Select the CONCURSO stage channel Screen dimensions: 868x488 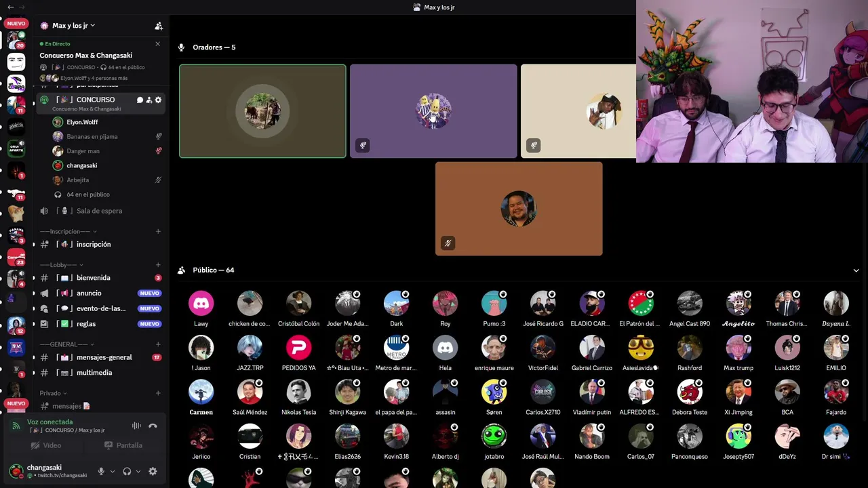pos(100,102)
